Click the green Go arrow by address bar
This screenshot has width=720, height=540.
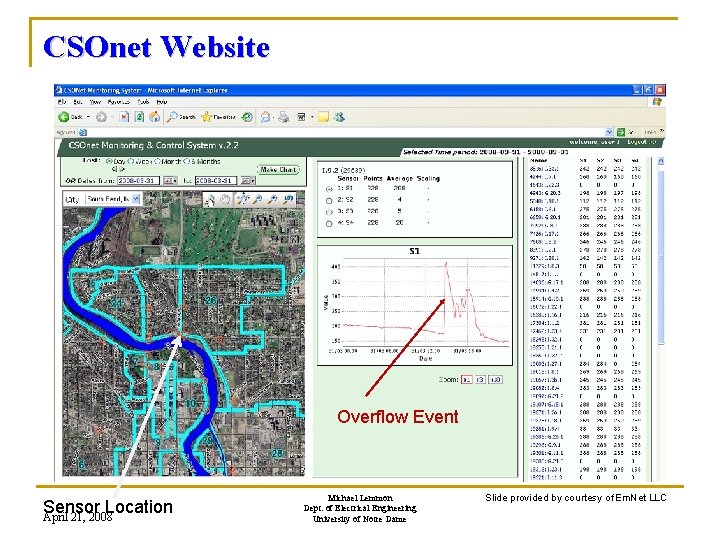(x=621, y=132)
